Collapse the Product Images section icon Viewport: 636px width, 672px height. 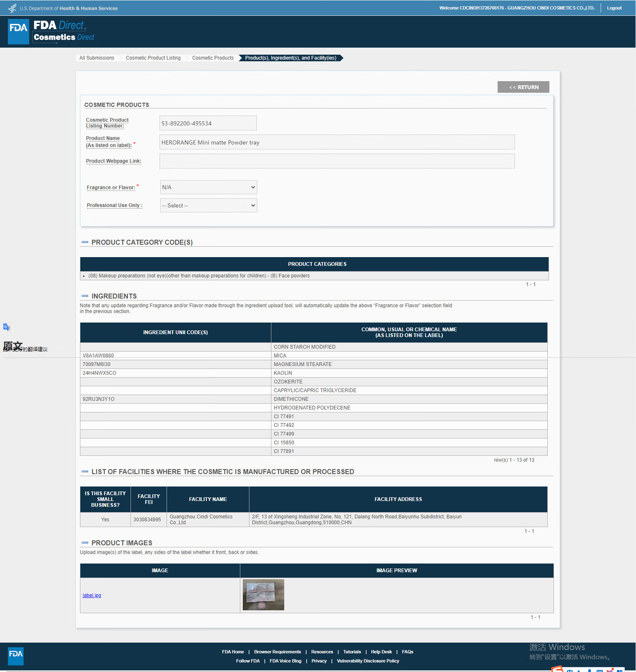(85, 543)
